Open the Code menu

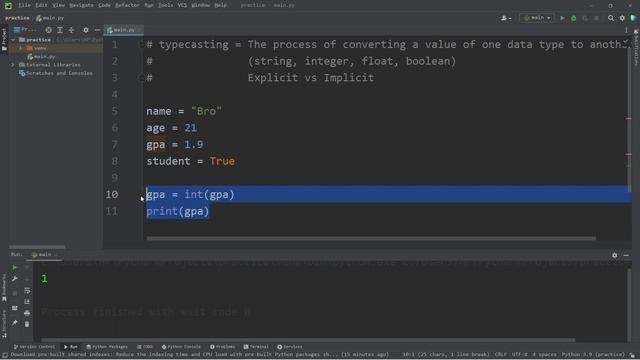(x=104, y=5)
